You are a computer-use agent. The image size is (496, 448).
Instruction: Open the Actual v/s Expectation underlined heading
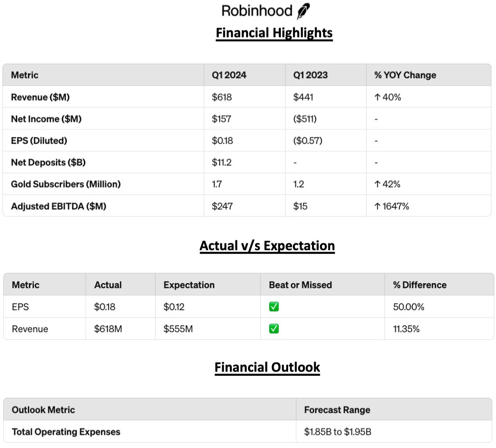[267, 246]
